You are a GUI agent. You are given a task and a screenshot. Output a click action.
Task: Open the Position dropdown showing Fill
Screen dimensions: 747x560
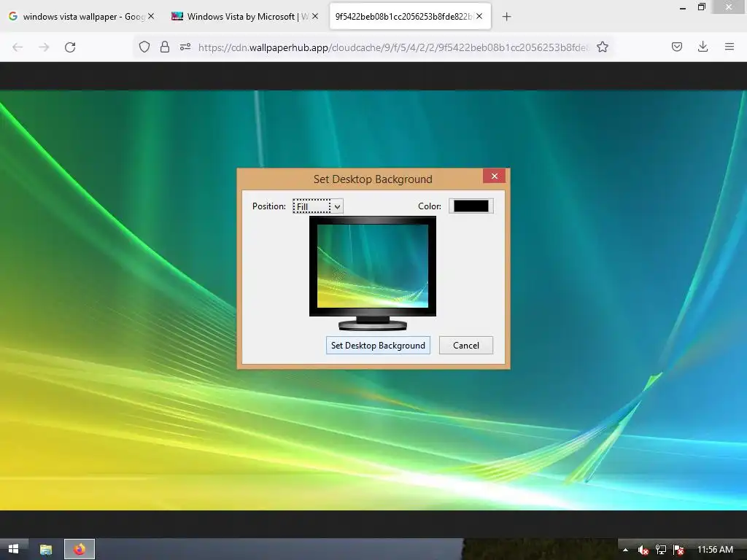pyautogui.click(x=318, y=206)
